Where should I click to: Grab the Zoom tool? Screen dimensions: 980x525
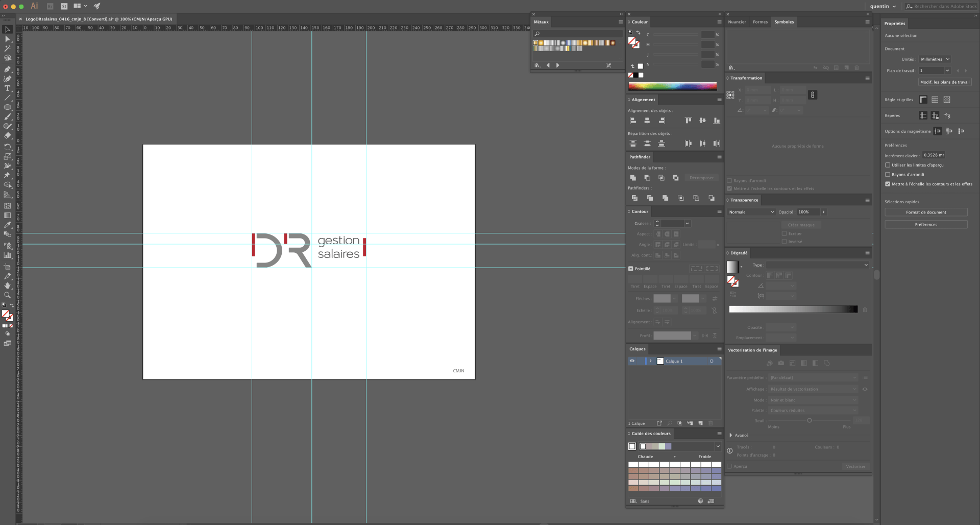coord(8,295)
